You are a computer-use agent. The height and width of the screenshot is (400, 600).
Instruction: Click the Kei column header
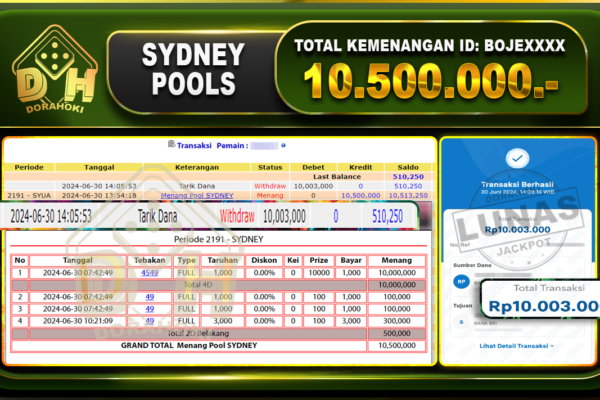[293, 260]
